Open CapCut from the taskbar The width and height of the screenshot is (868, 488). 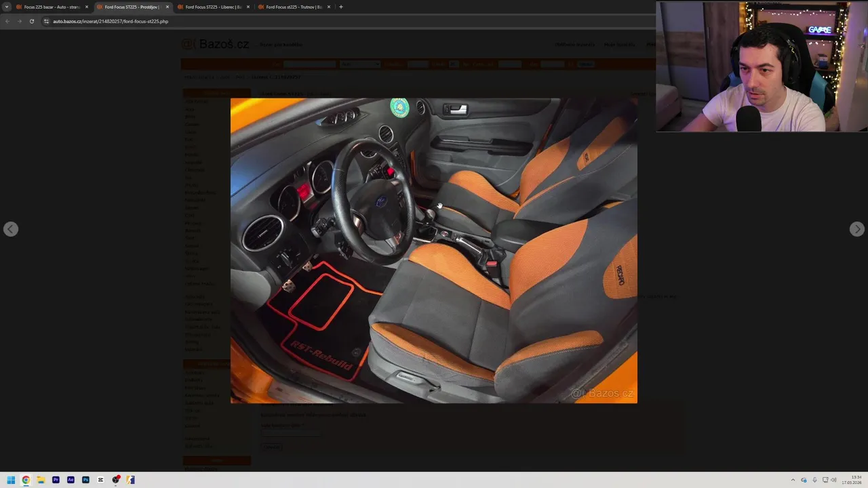pyautogui.click(x=100, y=480)
